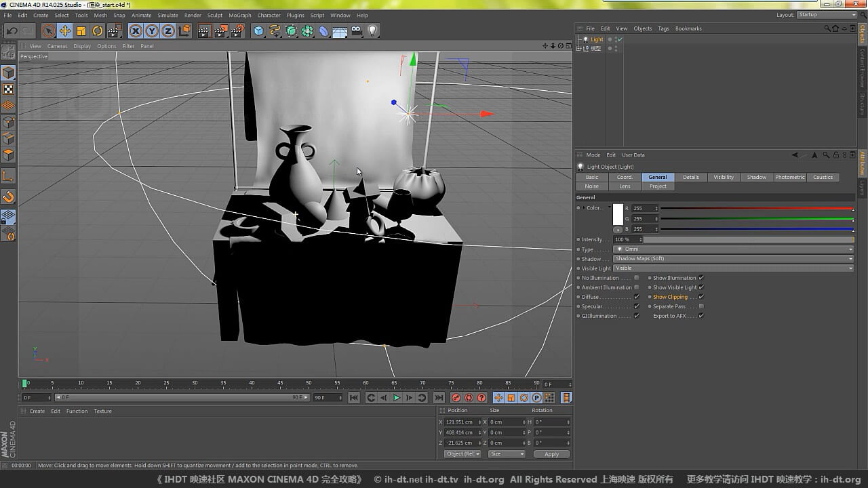
Task: Click the Undo arrow icon
Action: 12,30
